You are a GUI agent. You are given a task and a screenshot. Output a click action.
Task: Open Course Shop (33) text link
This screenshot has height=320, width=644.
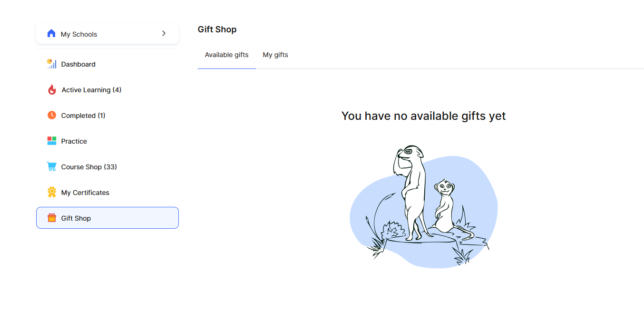point(89,167)
